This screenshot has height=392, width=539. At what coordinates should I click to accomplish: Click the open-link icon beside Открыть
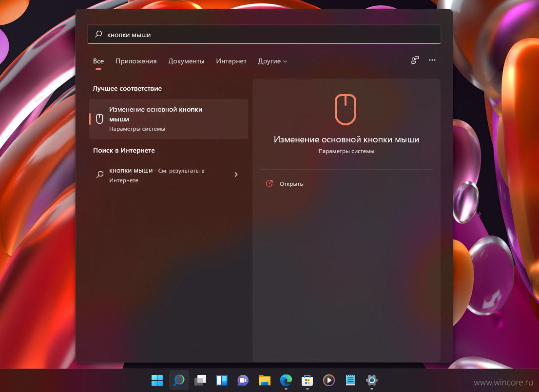coord(269,184)
